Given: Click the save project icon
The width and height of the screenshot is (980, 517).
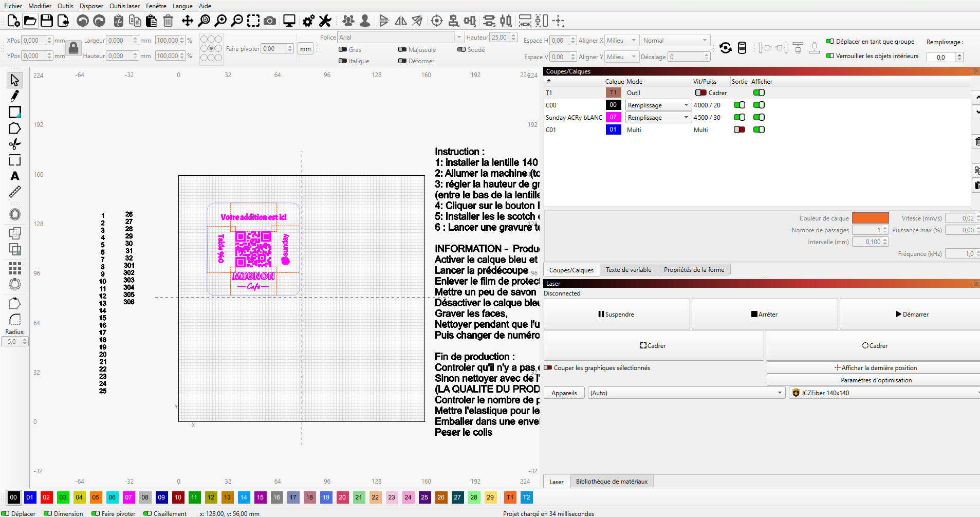Looking at the screenshot, I should 47,21.
